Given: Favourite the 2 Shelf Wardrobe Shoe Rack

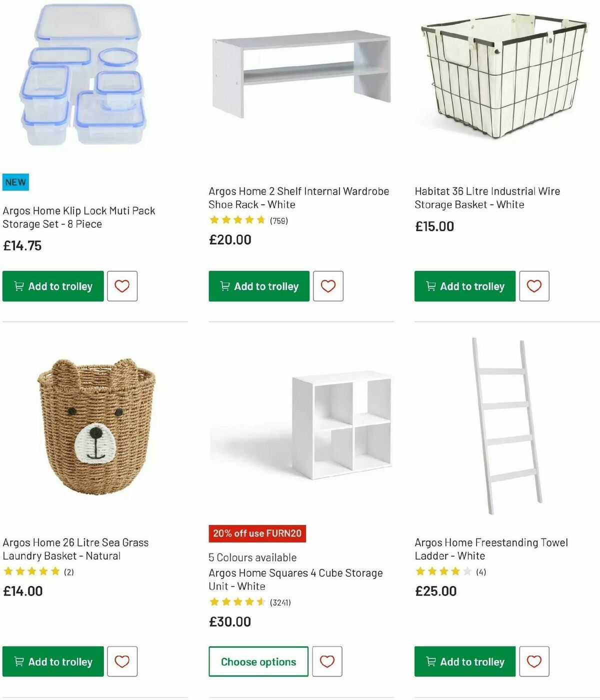Looking at the screenshot, I should tap(328, 285).
